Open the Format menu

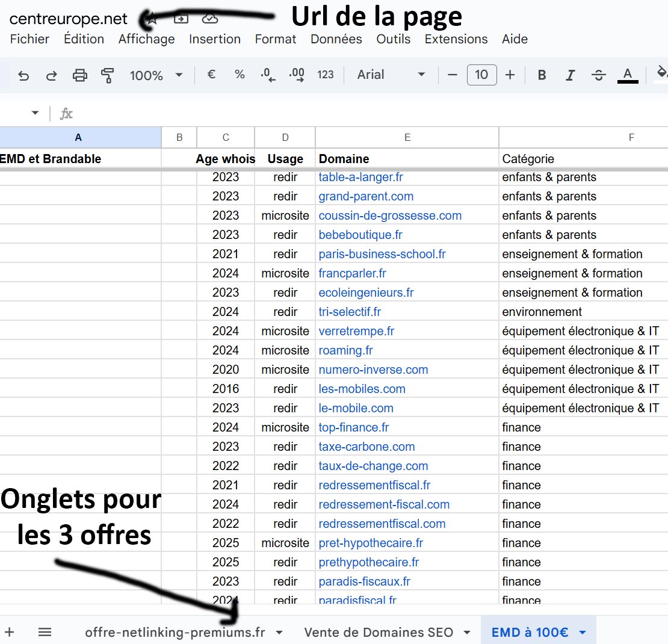coord(275,39)
